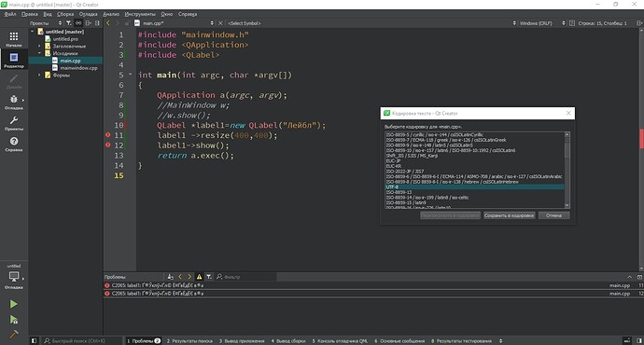Image resolution: width=644 pixels, height=345 pixels.
Task: Click the encoding list vertical scrollbar
Action: pos(567,170)
